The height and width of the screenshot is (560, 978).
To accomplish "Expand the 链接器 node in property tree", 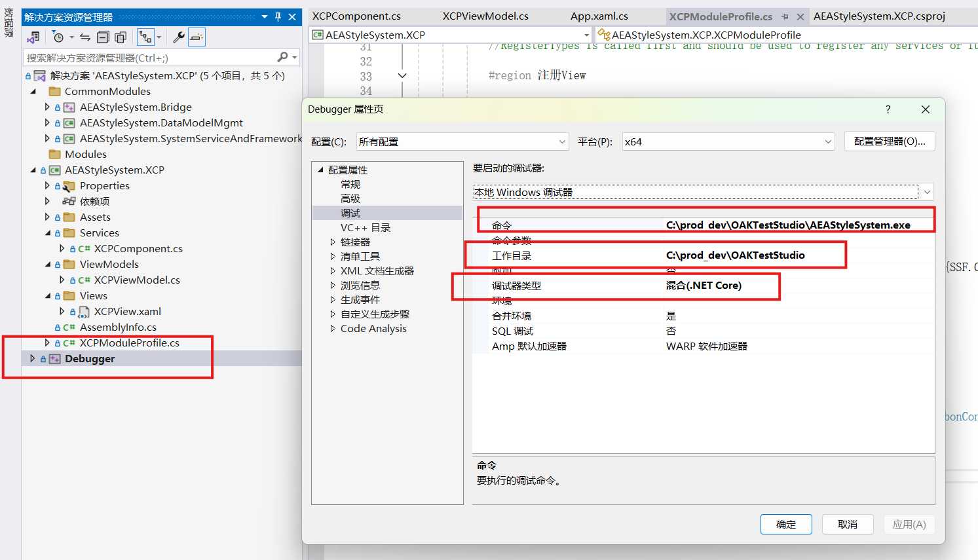I will click(333, 242).
